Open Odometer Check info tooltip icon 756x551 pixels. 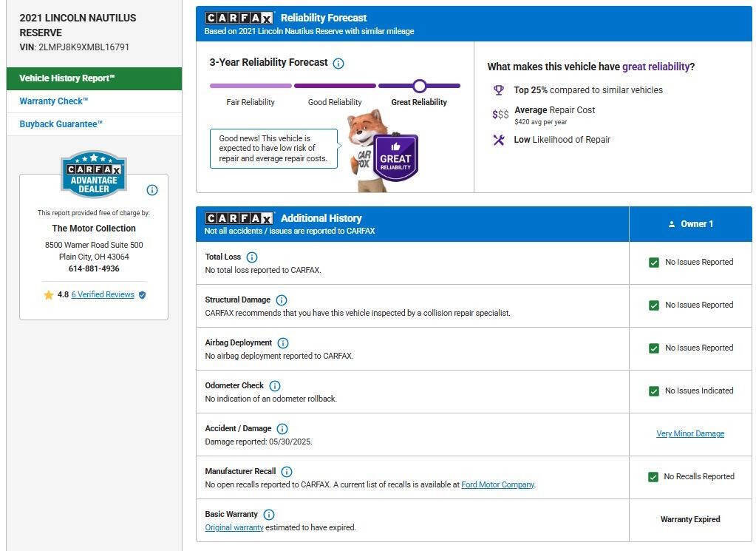[x=275, y=386]
